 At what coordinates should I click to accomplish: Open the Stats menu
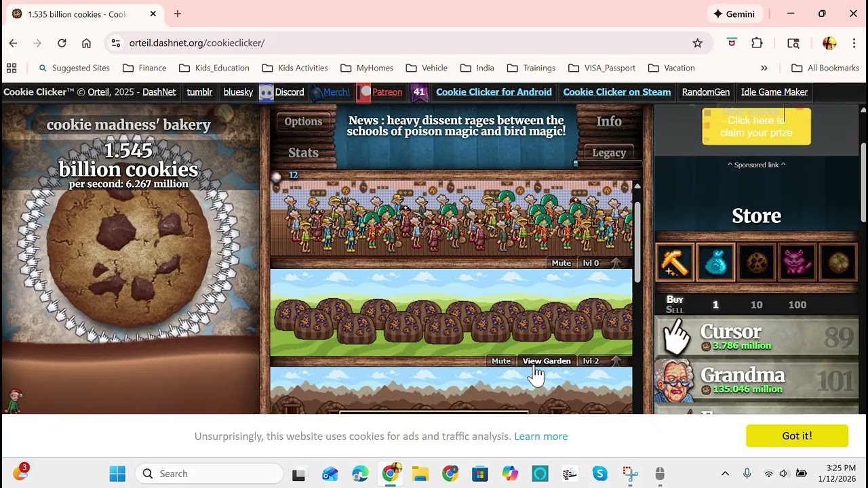point(303,152)
